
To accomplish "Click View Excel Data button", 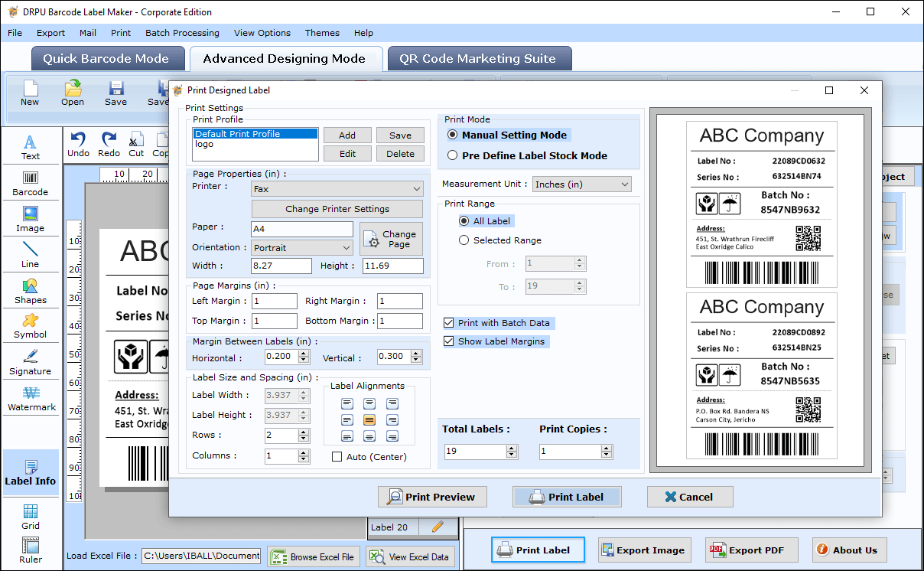I will (x=410, y=556).
